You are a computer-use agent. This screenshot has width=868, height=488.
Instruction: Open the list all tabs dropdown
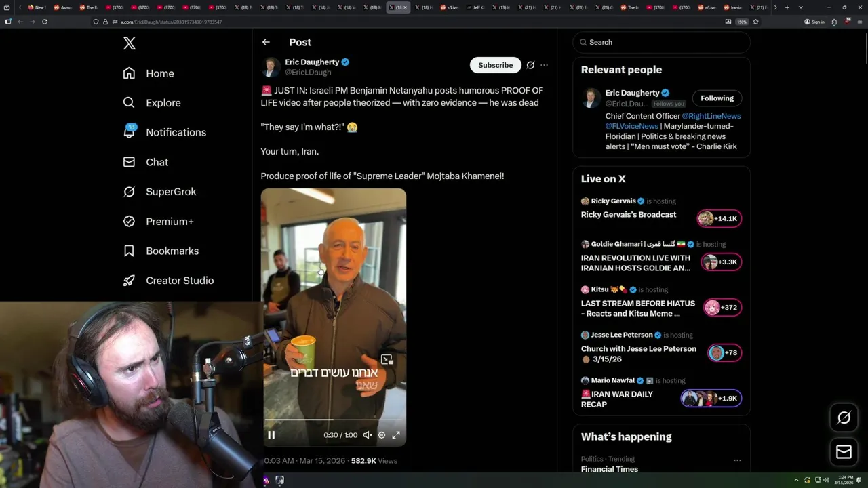click(801, 7)
